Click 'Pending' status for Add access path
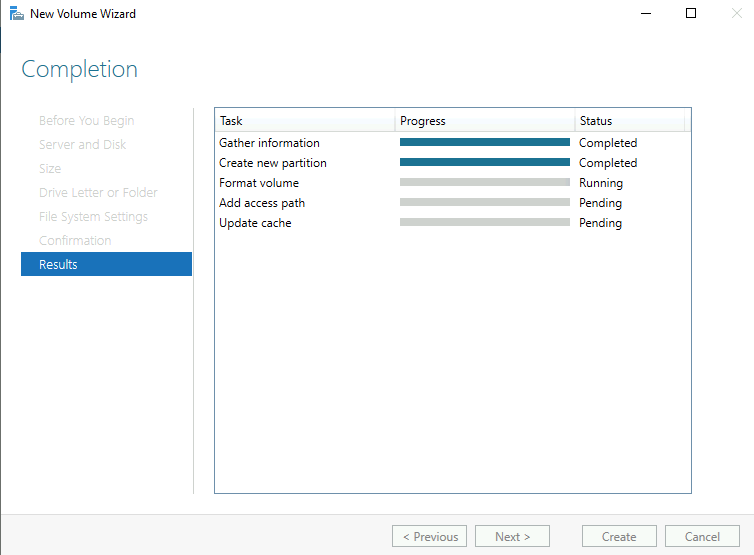 [x=600, y=203]
